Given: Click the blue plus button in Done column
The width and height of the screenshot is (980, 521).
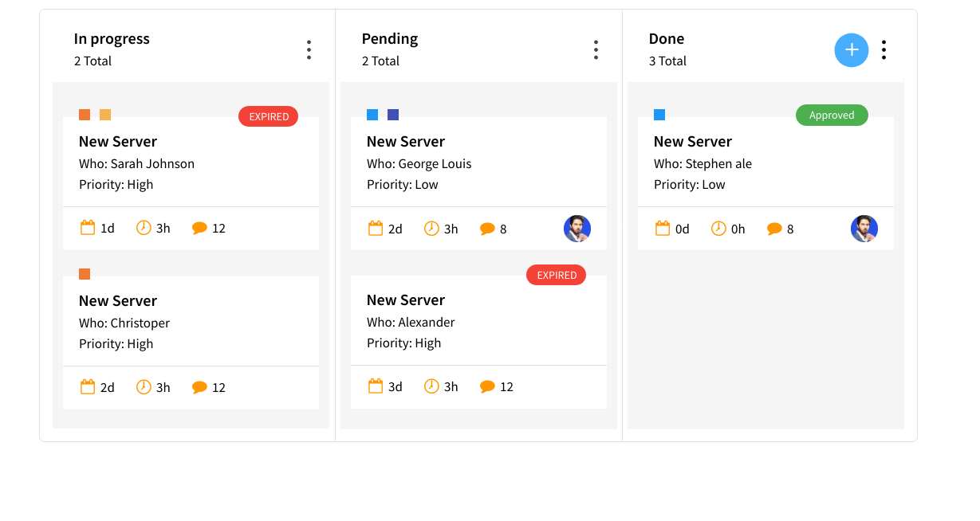Looking at the screenshot, I should [851, 49].
